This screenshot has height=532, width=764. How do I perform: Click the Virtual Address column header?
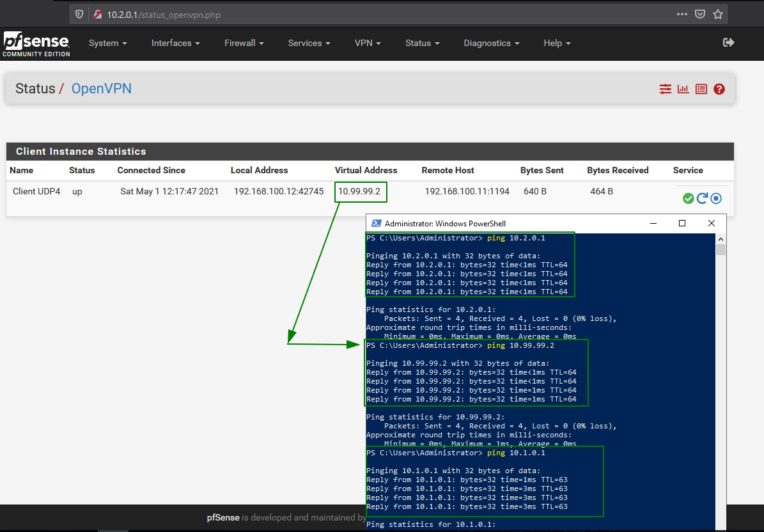pyautogui.click(x=366, y=171)
